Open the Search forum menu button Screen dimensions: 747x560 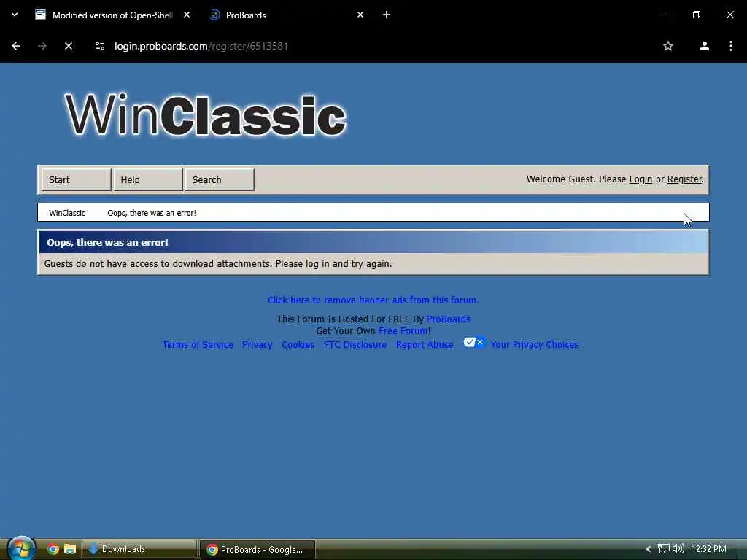tap(220, 179)
